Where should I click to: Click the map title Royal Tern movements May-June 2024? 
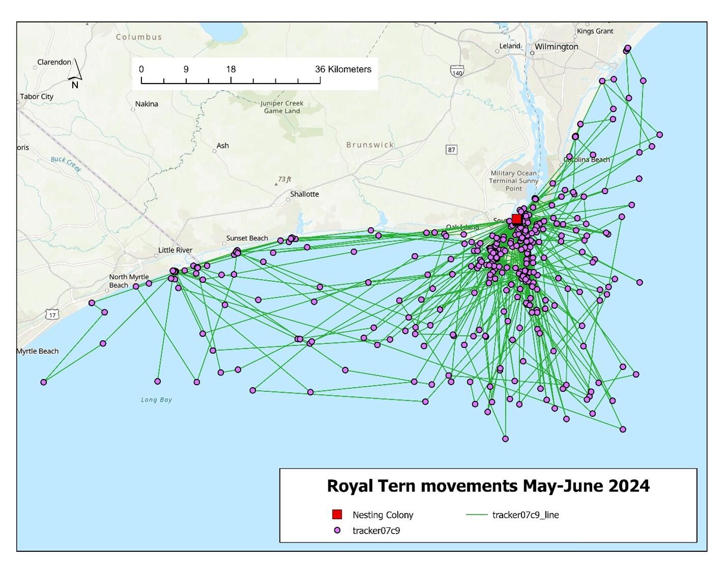[x=488, y=486]
